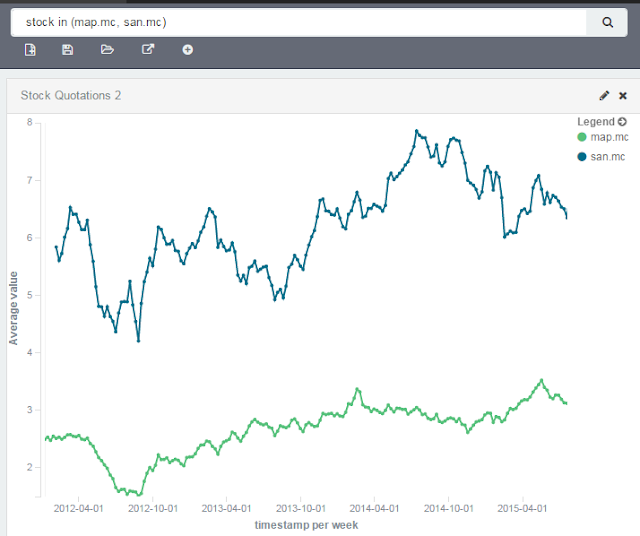The image size is (640, 536).
Task: Save the dashboard with the floppy disk icon
Action: pos(68,50)
